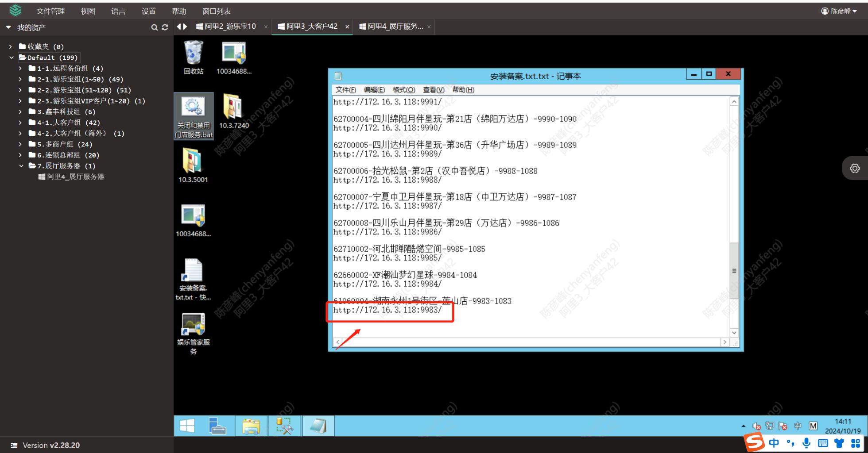Image resolution: width=868 pixels, height=453 pixels.
Task: Click the Notepad taskbar button
Action: [318, 426]
